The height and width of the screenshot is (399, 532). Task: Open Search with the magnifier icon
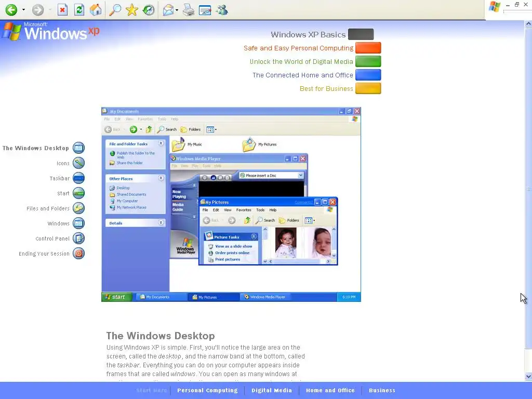(115, 10)
